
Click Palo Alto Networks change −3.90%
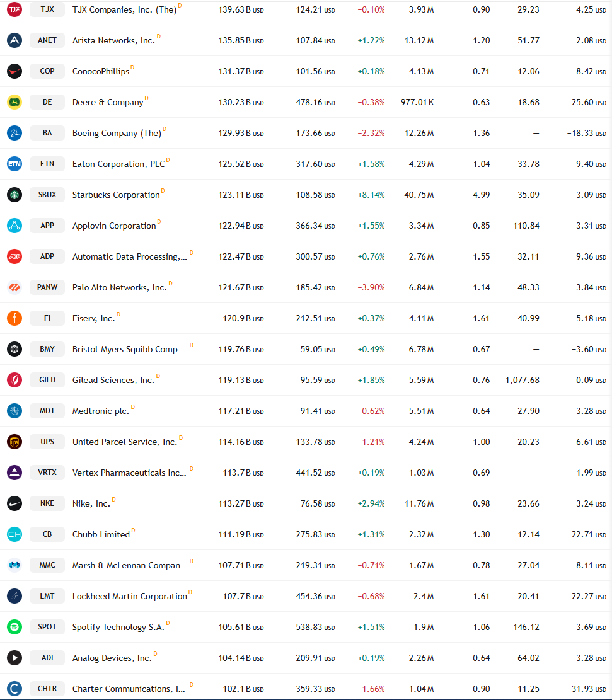pyautogui.click(x=371, y=287)
